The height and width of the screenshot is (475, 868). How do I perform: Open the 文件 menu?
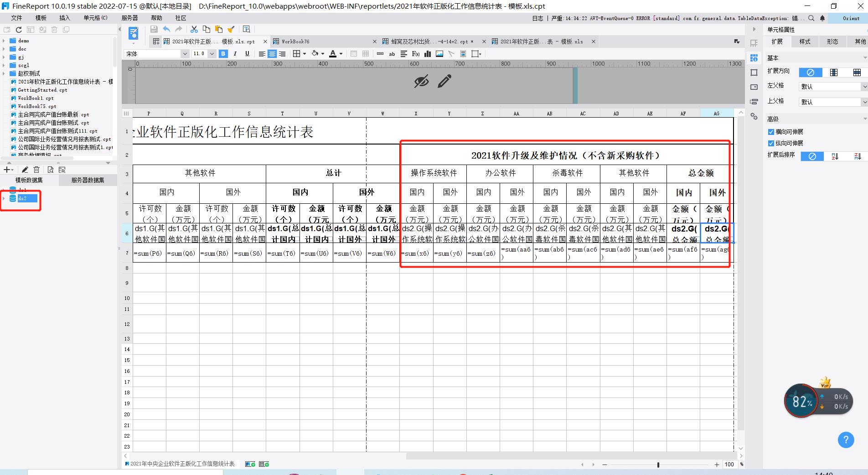(17, 18)
